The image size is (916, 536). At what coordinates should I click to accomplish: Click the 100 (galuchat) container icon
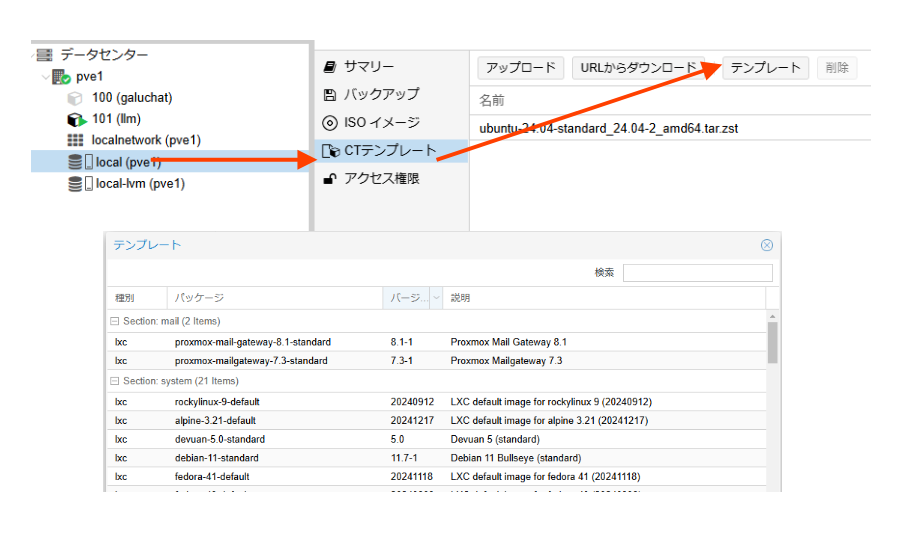point(75,98)
